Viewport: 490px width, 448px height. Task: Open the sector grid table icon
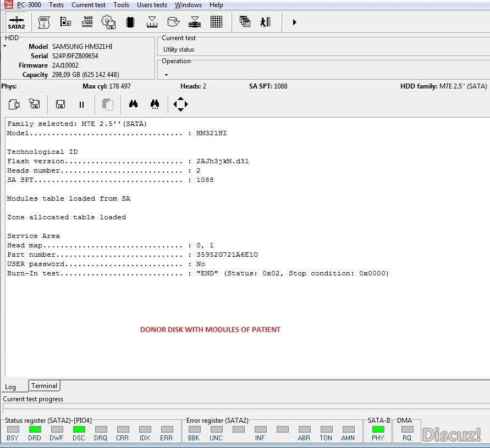click(x=216, y=22)
